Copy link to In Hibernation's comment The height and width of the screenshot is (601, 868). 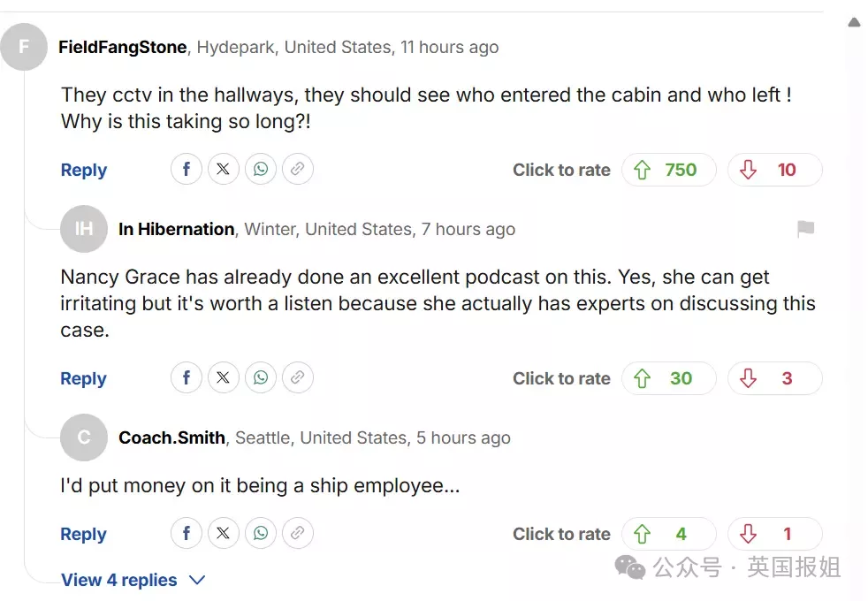click(298, 378)
